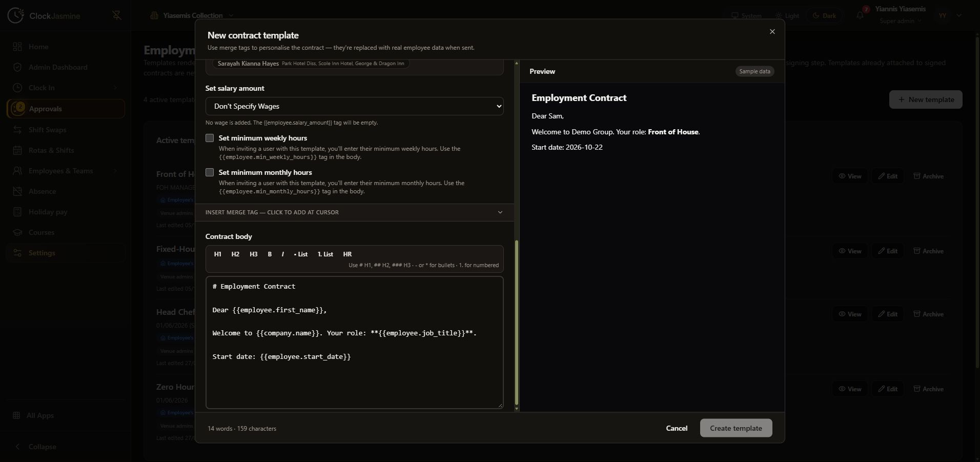
Task: Insert a horizontal rule HR
Action: click(348, 254)
